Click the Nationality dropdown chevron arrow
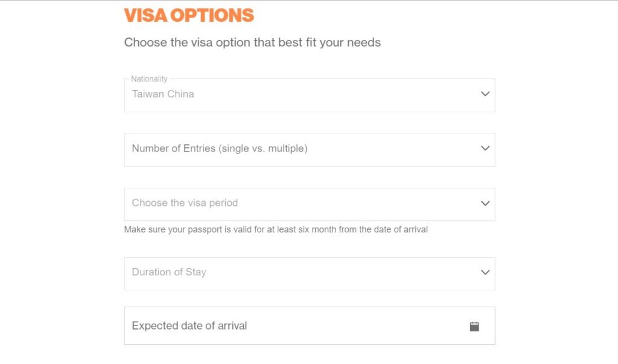This screenshot has height=364, width=618. [x=485, y=94]
